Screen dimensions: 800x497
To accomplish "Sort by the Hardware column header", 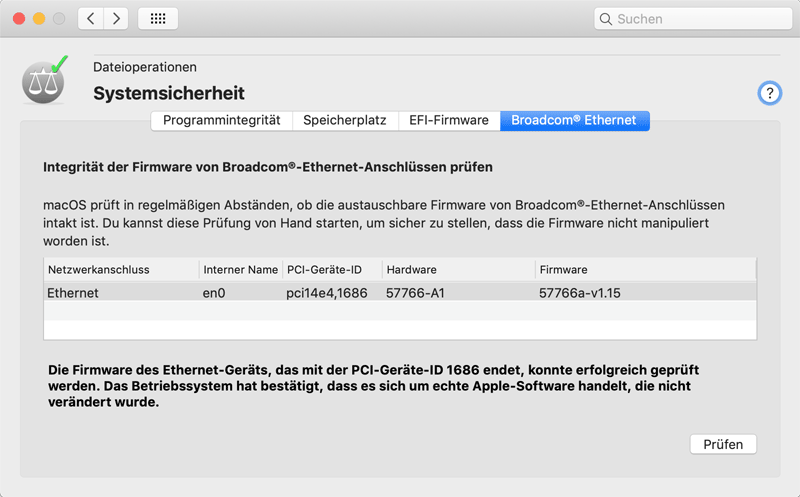I will [x=459, y=269].
